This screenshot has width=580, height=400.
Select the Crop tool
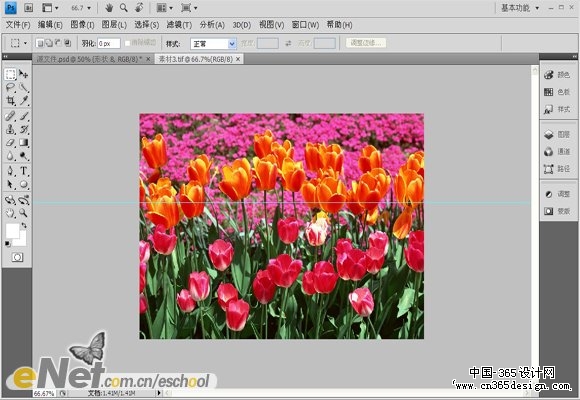10,100
